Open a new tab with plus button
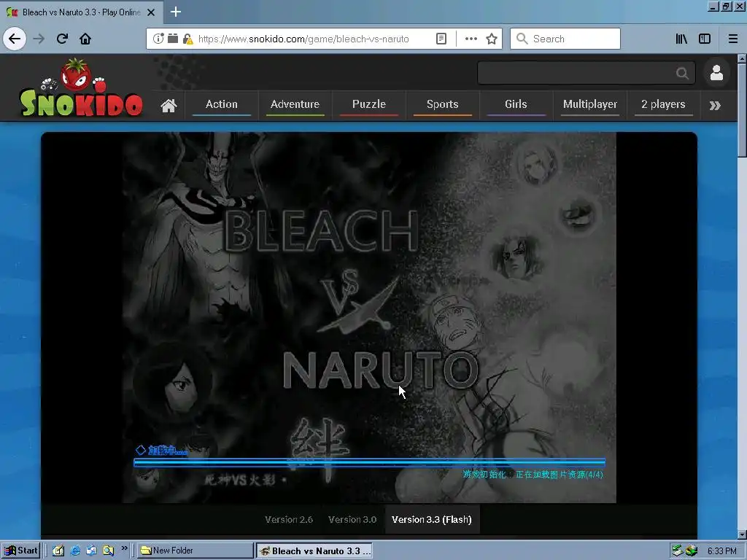 pos(175,12)
